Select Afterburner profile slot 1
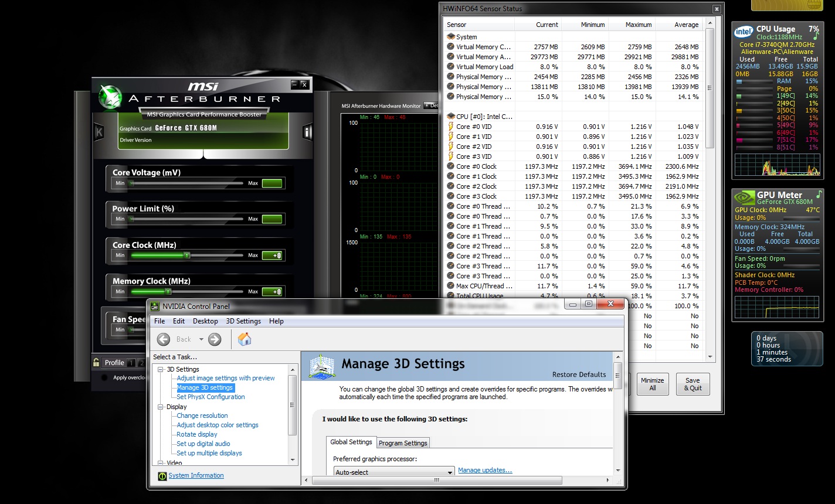Image resolution: width=835 pixels, height=504 pixels. click(x=131, y=363)
